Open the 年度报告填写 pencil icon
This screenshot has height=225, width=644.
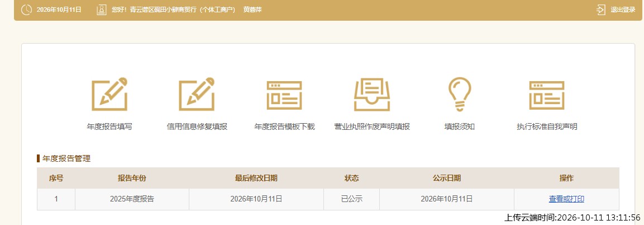(109, 94)
